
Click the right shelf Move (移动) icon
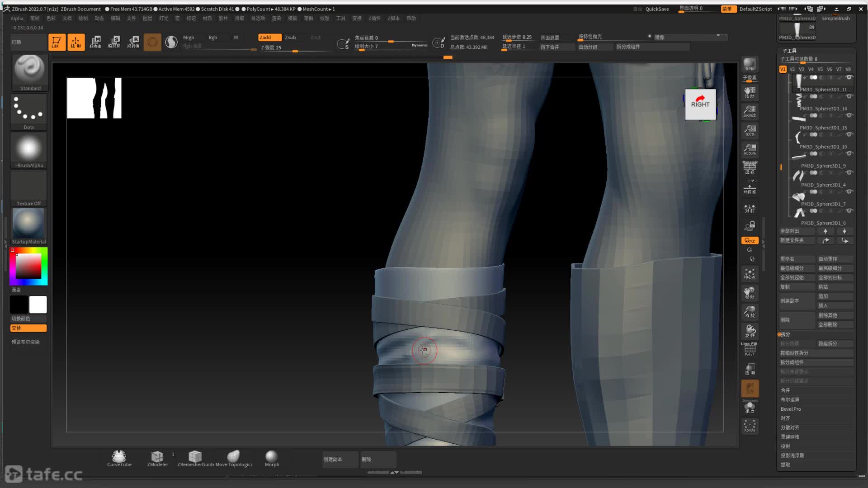tap(750, 292)
